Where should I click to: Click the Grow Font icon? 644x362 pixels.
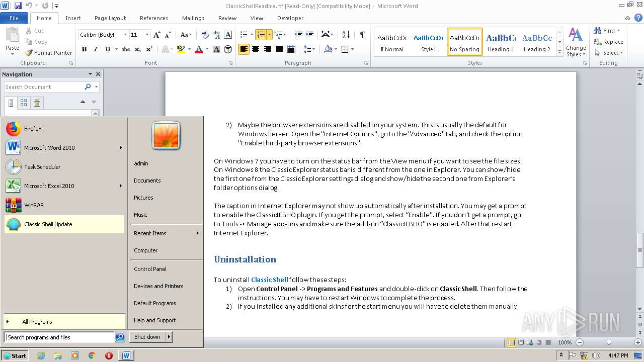[x=157, y=35]
